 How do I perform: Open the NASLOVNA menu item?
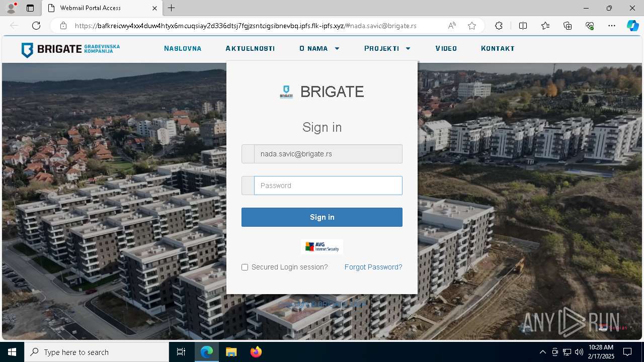pyautogui.click(x=183, y=49)
